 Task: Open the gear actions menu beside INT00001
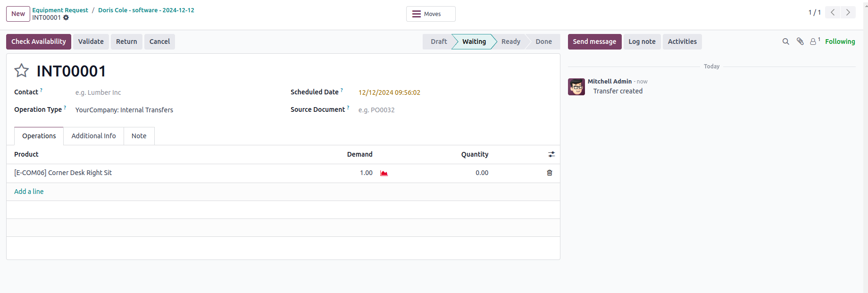[66, 18]
